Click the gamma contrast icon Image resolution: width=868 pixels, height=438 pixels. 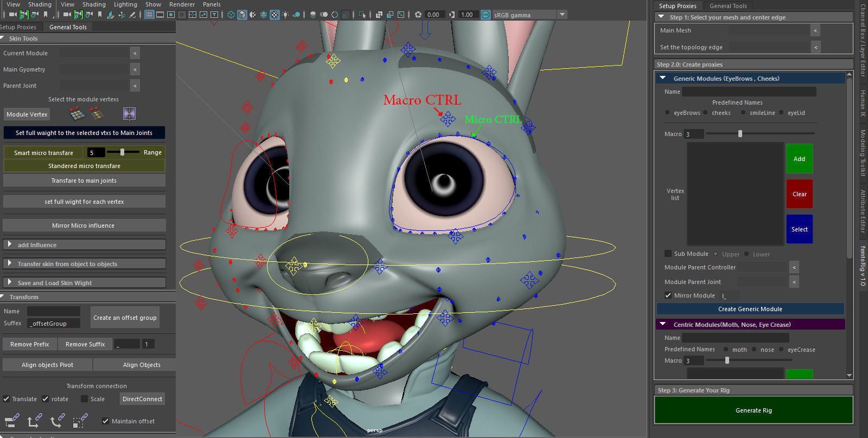[452, 15]
